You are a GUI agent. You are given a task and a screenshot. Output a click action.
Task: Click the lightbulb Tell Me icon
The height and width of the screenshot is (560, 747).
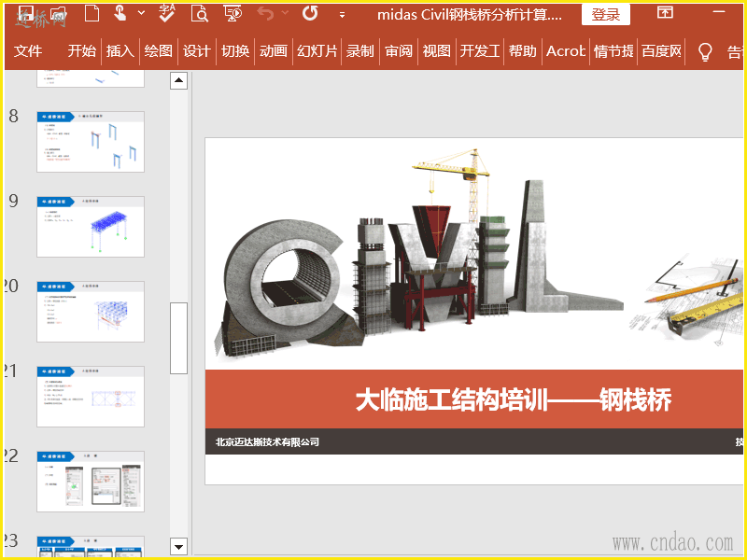[705, 51]
